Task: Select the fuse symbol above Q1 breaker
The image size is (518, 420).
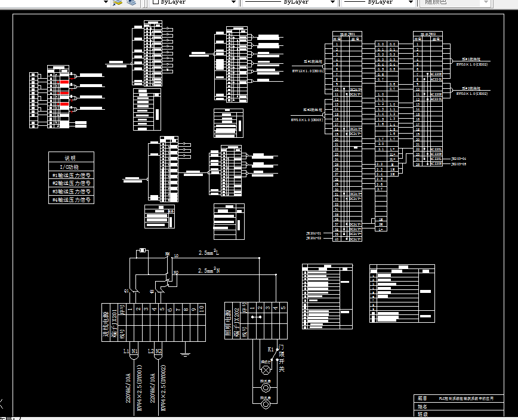Action: [x=143, y=251]
